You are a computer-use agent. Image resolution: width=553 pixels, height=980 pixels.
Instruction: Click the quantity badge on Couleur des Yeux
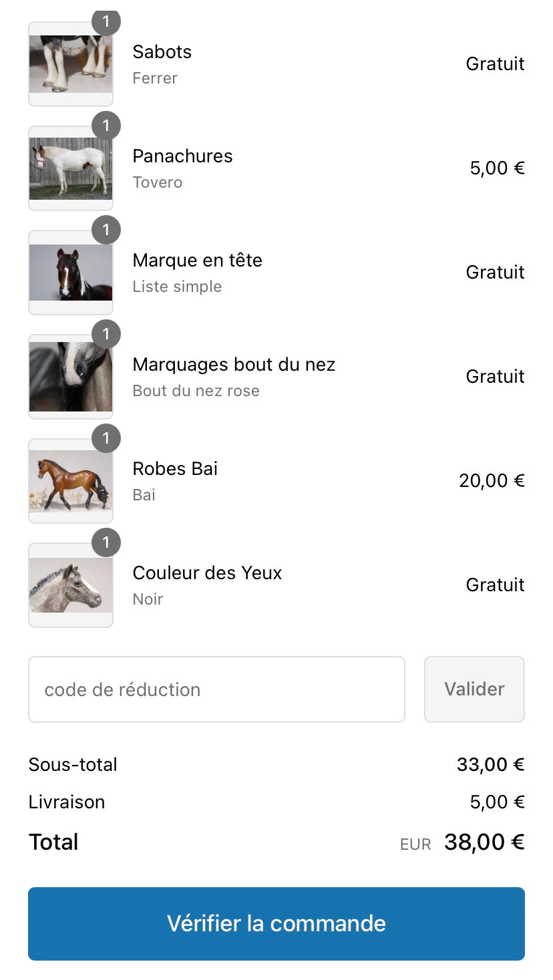coord(106,542)
